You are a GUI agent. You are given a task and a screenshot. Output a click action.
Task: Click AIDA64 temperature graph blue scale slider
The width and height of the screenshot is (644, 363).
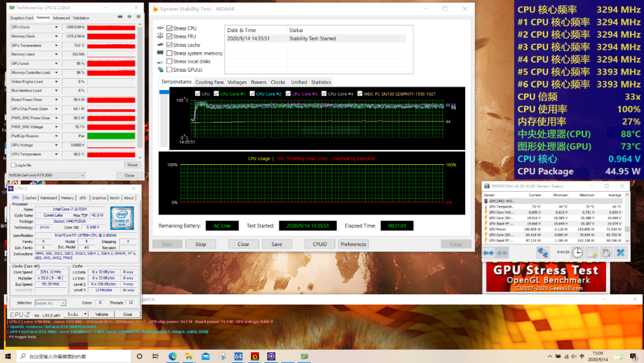[x=164, y=92]
